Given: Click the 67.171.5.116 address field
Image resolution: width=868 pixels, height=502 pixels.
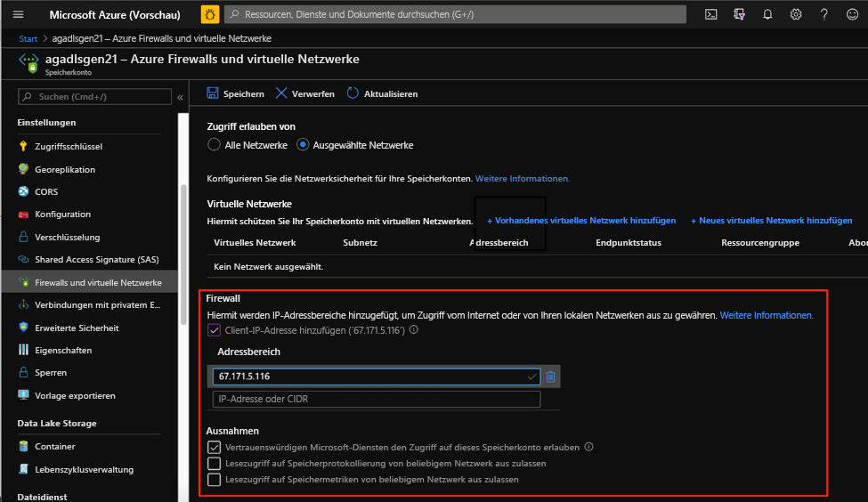Looking at the screenshot, I should click(x=377, y=376).
